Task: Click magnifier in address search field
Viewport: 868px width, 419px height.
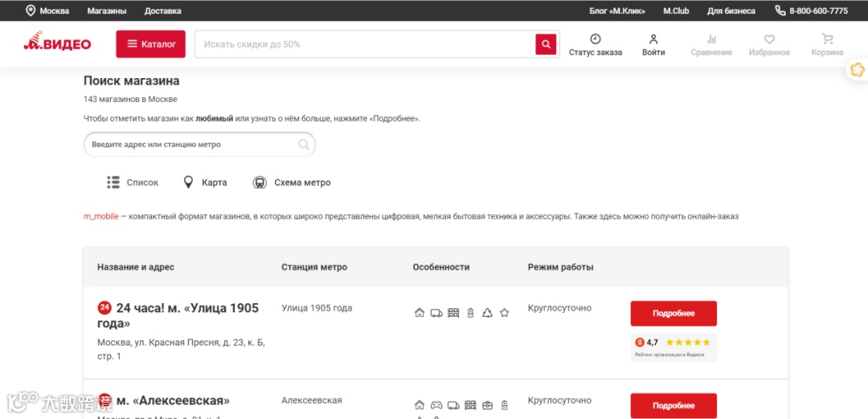Action: coord(303,145)
